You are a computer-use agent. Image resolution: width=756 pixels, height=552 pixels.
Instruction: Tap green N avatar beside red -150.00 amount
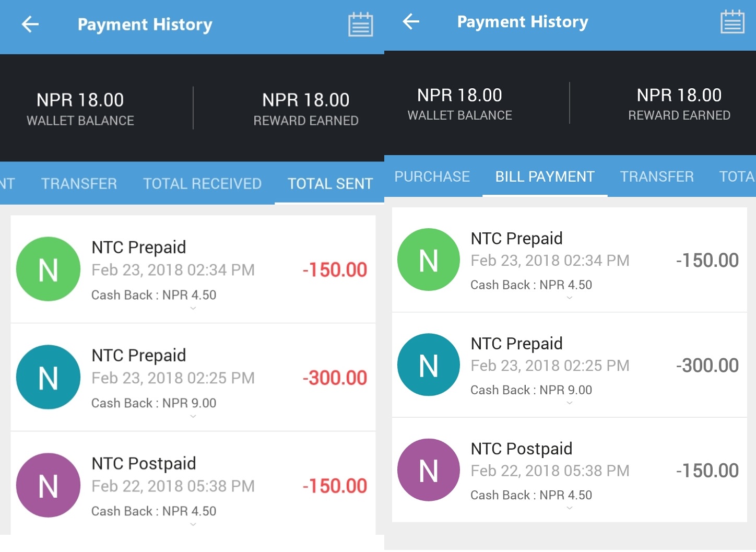click(48, 269)
